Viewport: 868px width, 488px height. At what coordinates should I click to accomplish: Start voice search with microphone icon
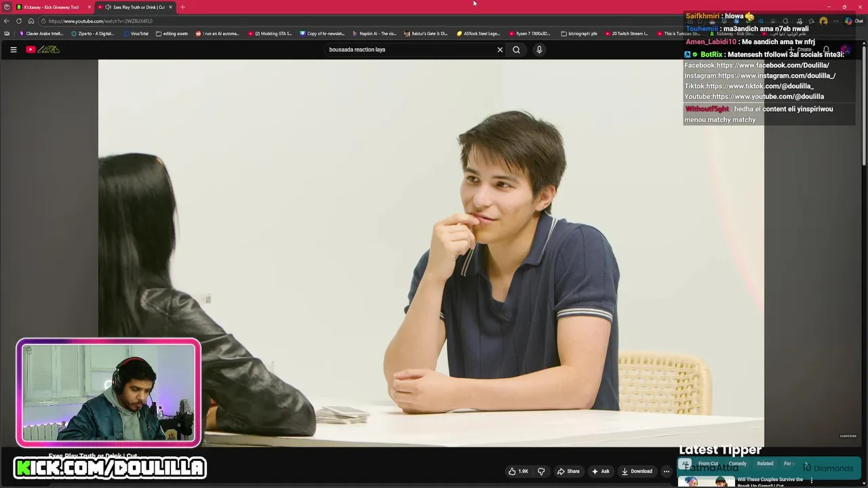click(539, 49)
